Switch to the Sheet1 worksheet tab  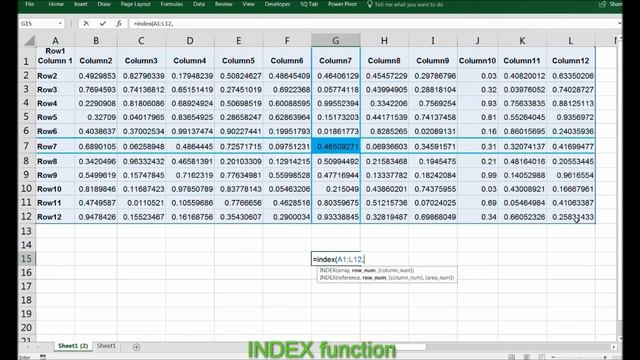[106, 346]
